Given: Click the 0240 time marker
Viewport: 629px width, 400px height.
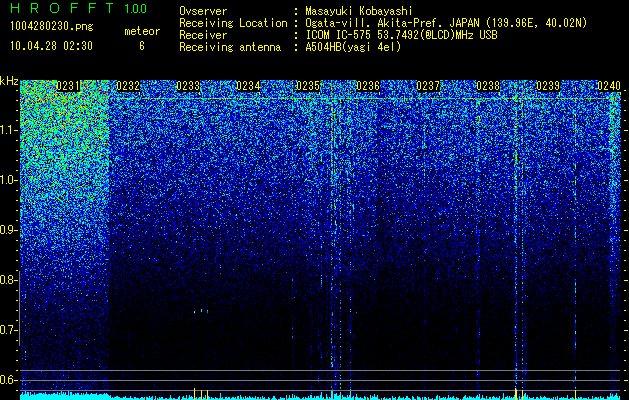Looking at the screenshot, I should point(609,86).
